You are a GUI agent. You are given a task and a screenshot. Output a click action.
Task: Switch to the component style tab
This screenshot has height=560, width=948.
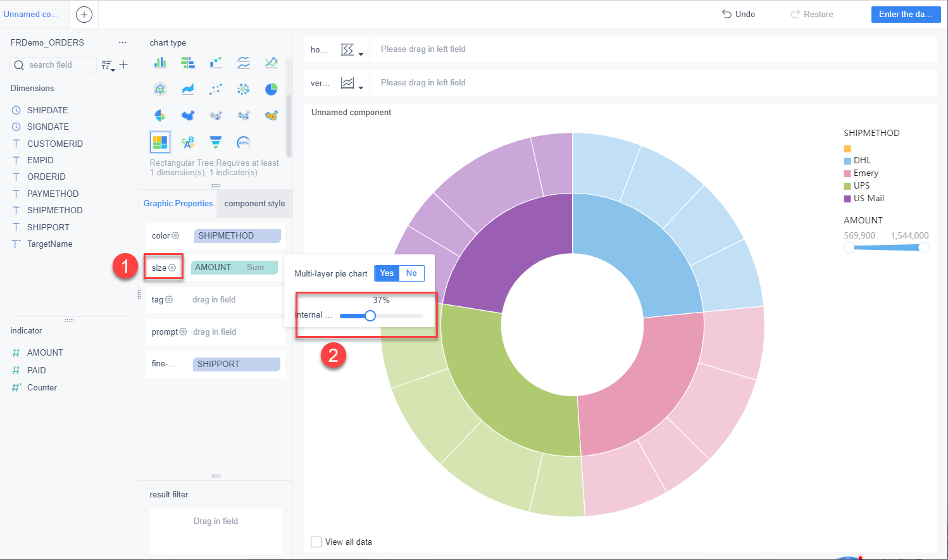[x=254, y=203]
